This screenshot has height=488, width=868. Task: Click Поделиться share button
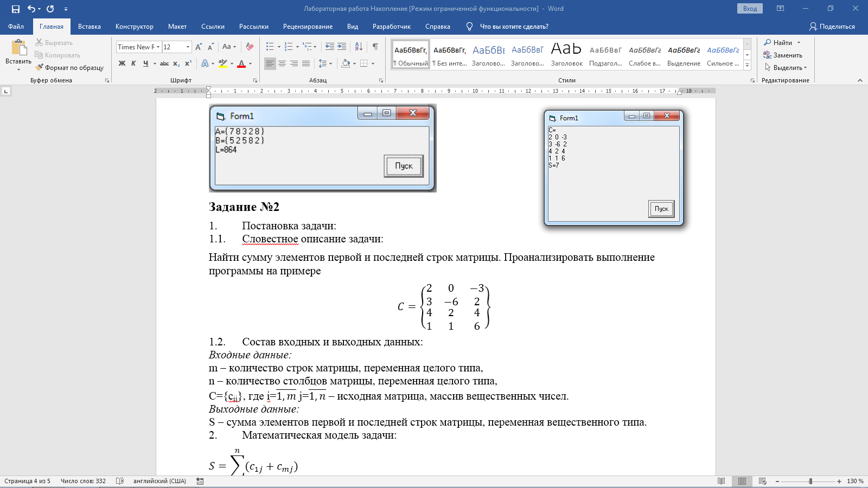[832, 27]
